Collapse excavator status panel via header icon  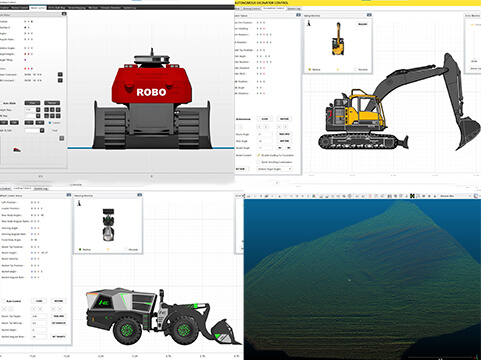(298, 15)
